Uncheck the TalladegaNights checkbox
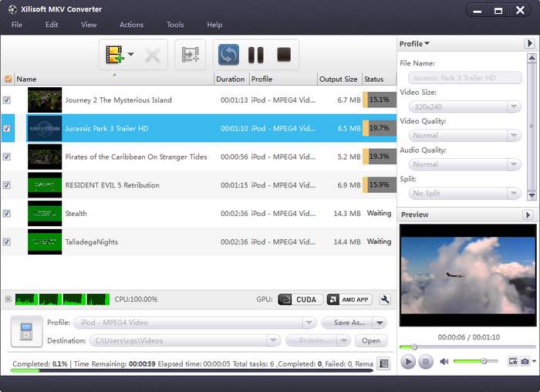The image size is (540, 392). 7,242
